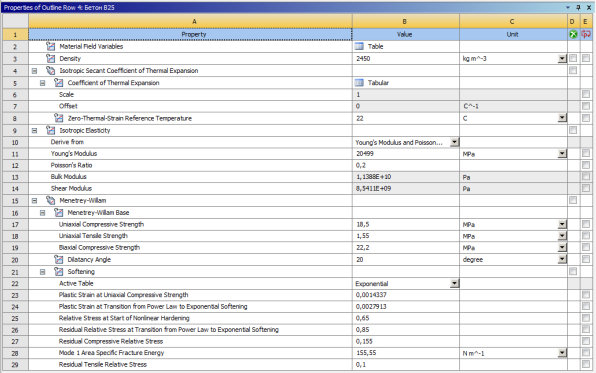Toggle the column E checkbox for Uniaxial Compressive Strength
The image size is (596, 373).
pos(586,224)
